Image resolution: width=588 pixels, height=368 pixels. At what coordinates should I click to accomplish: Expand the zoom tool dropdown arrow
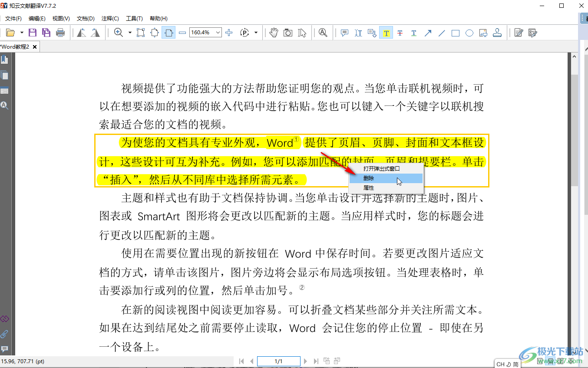pos(129,33)
